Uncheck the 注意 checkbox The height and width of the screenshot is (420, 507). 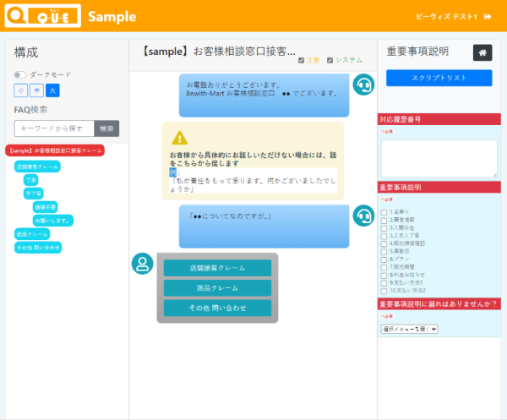pyautogui.click(x=301, y=61)
